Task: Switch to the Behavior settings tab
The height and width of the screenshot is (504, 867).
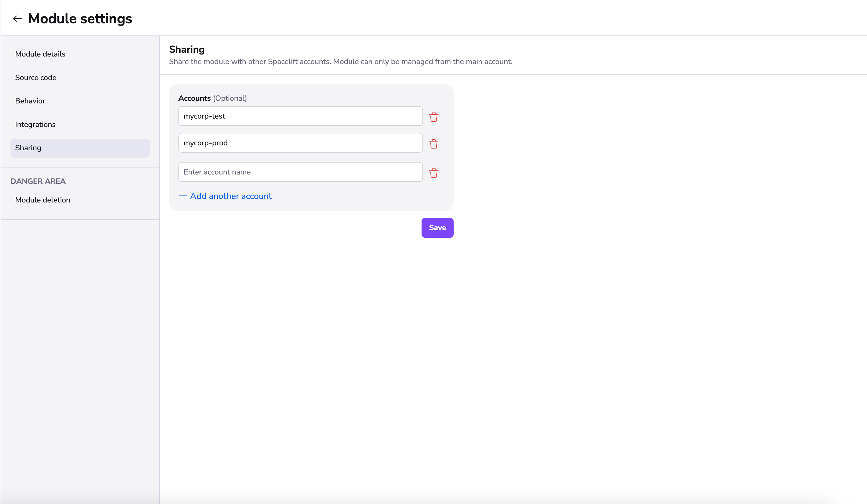Action: 30,101
